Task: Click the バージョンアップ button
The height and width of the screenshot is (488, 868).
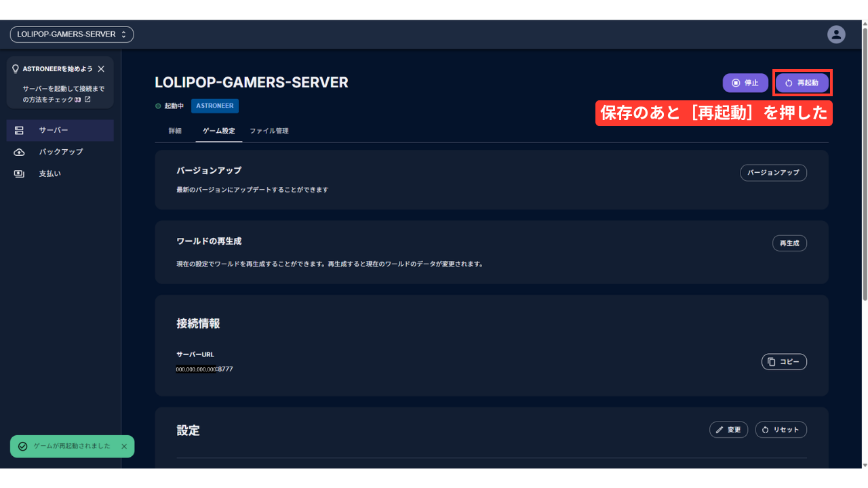Action: (773, 172)
